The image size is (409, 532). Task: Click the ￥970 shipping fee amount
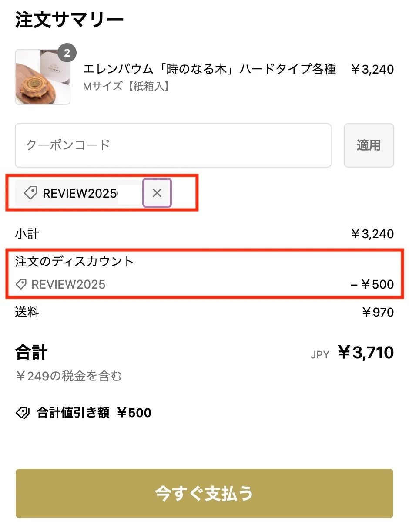tap(378, 312)
